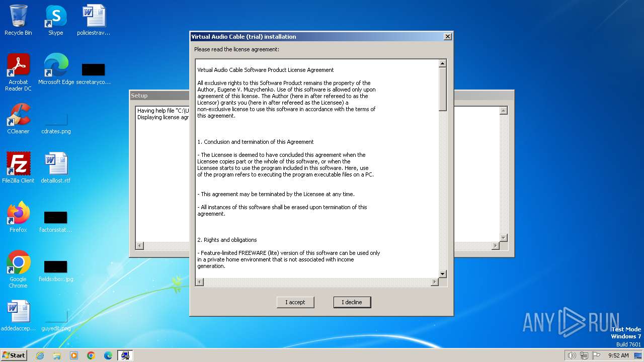The width and height of the screenshot is (644, 362).
Task: Click the license vertical scrollbar thumb
Action: click(443, 89)
